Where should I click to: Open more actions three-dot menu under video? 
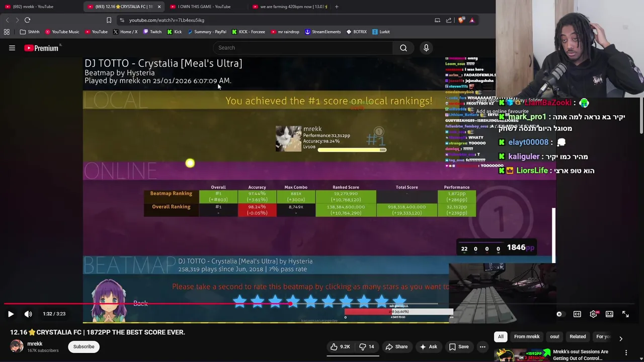tap(482, 346)
